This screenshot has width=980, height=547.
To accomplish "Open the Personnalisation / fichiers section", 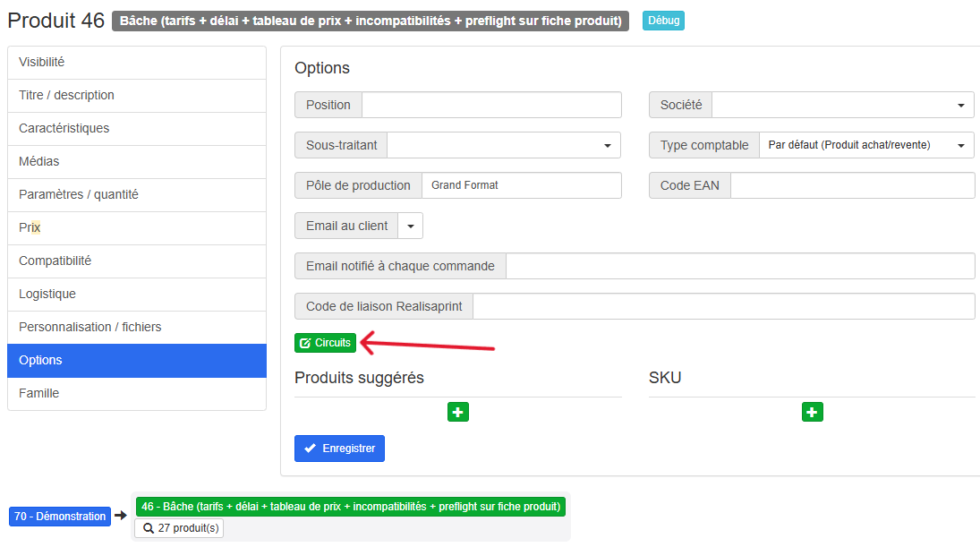I will (x=137, y=328).
